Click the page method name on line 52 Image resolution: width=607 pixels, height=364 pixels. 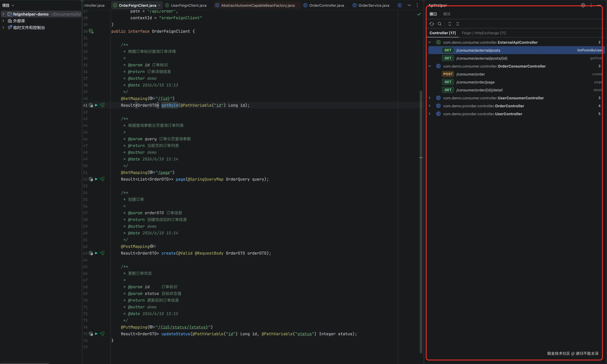tap(180, 179)
